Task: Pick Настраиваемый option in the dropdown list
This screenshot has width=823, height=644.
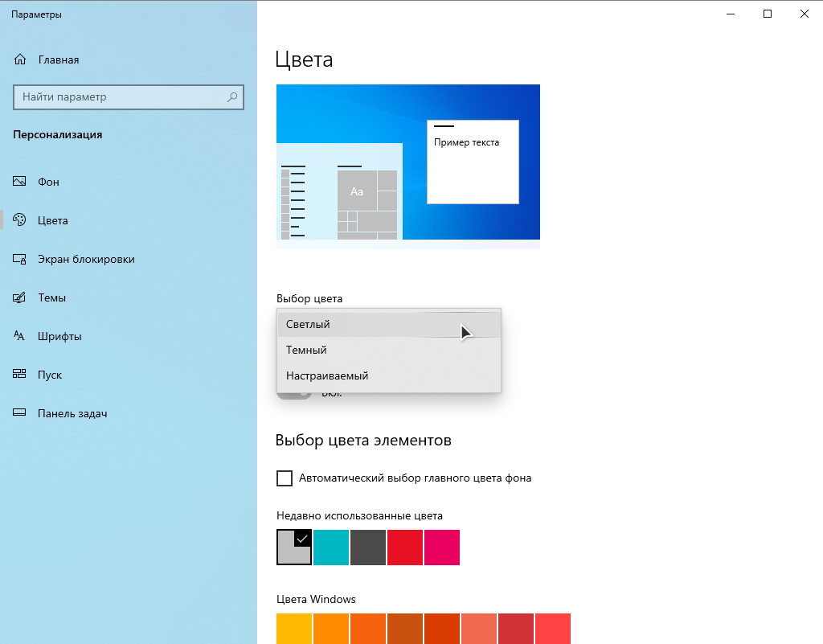Action: [327, 376]
